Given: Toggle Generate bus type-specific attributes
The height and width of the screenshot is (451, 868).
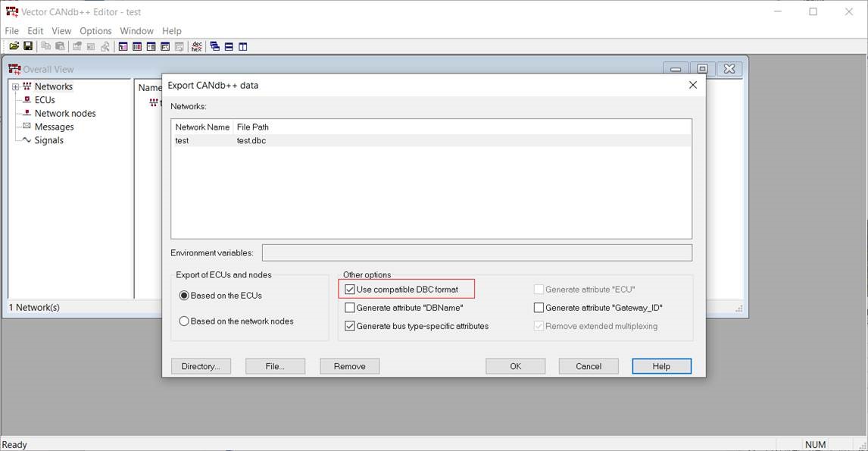Looking at the screenshot, I should (x=349, y=326).
